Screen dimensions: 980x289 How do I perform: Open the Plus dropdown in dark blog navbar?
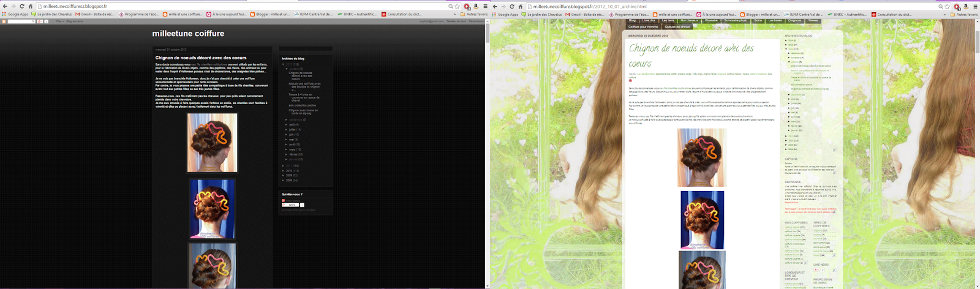59,21
